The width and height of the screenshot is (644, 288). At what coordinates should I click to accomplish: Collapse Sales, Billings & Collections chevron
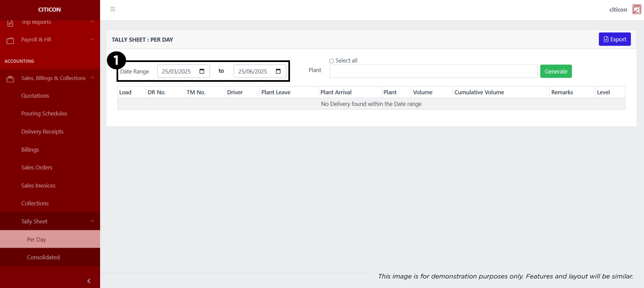click(x=92, y=78)
